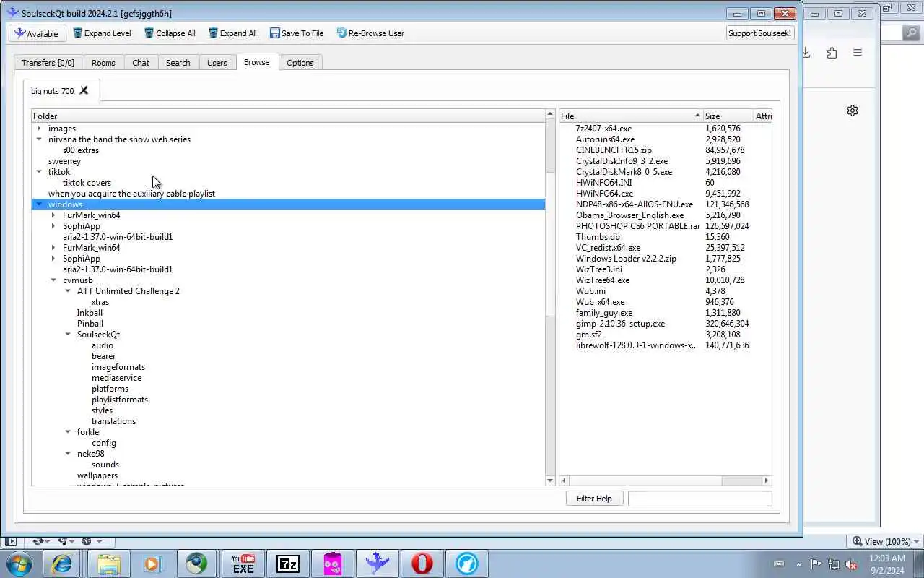Click Expand All in the toolbar
Viewport: 924px width, 578px height.
[232, 33]
